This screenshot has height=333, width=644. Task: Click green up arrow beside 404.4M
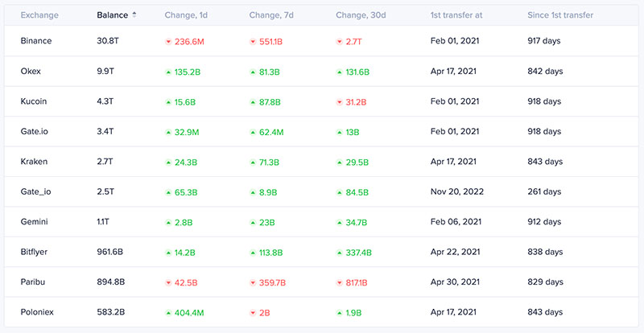168,313
